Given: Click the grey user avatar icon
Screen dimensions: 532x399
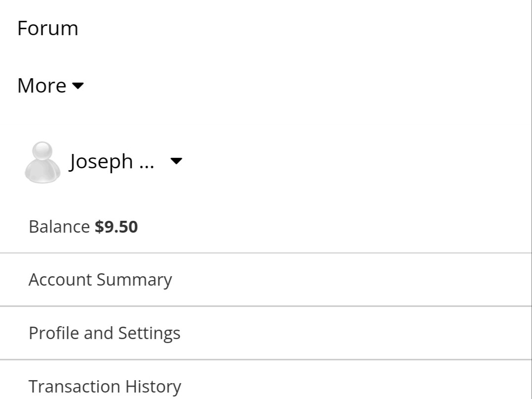Looking at the screenshot, I should [x=43, y=162].
